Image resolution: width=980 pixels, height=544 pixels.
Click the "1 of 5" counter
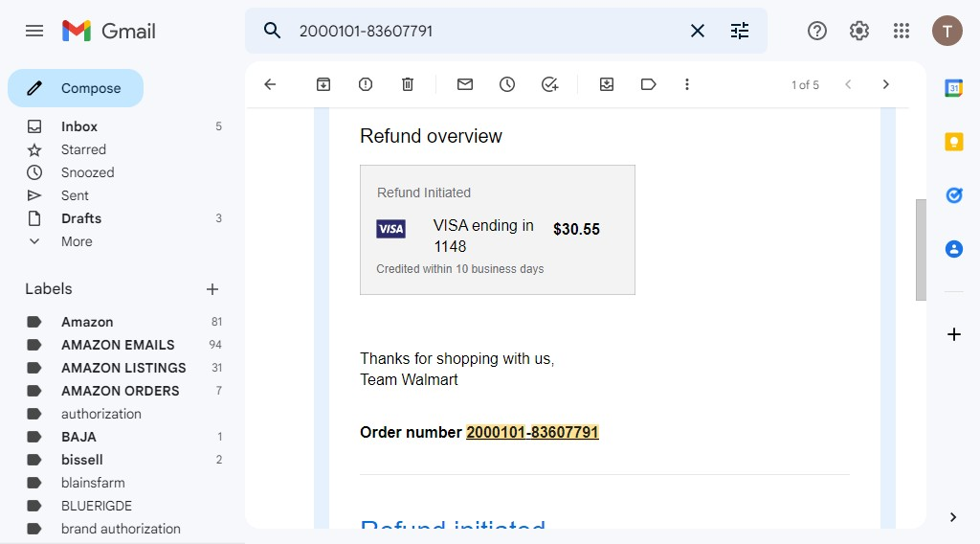click(x=805, y=85)
